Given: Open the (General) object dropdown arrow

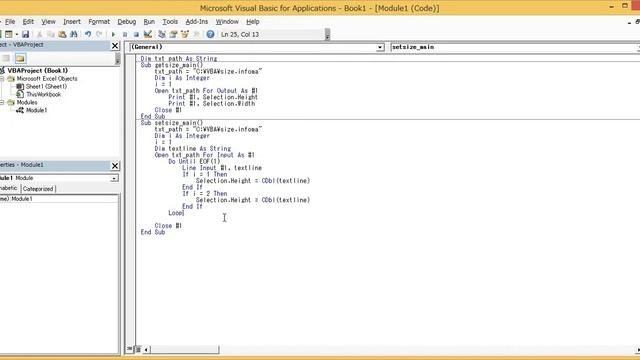Looking at the screenshot, I should point(380,47).
